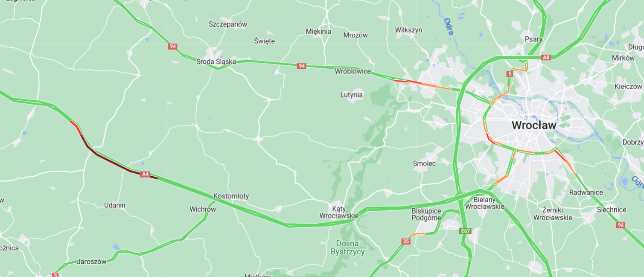Click the Wrocław city label

click(534, 125)
